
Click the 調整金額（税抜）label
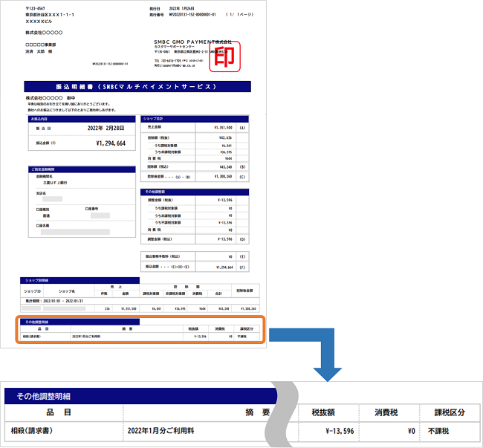[x=160, y=200]
